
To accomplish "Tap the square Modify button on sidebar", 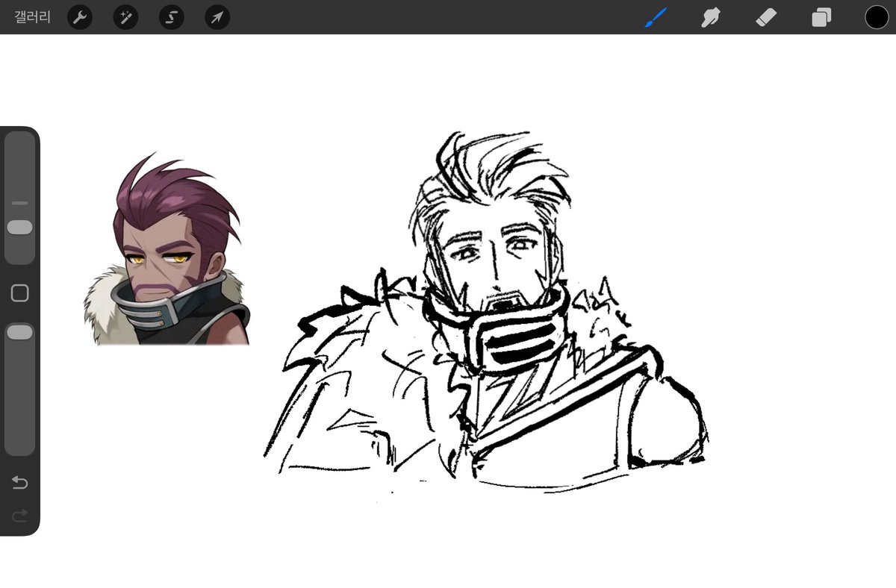I will (20, 293).
